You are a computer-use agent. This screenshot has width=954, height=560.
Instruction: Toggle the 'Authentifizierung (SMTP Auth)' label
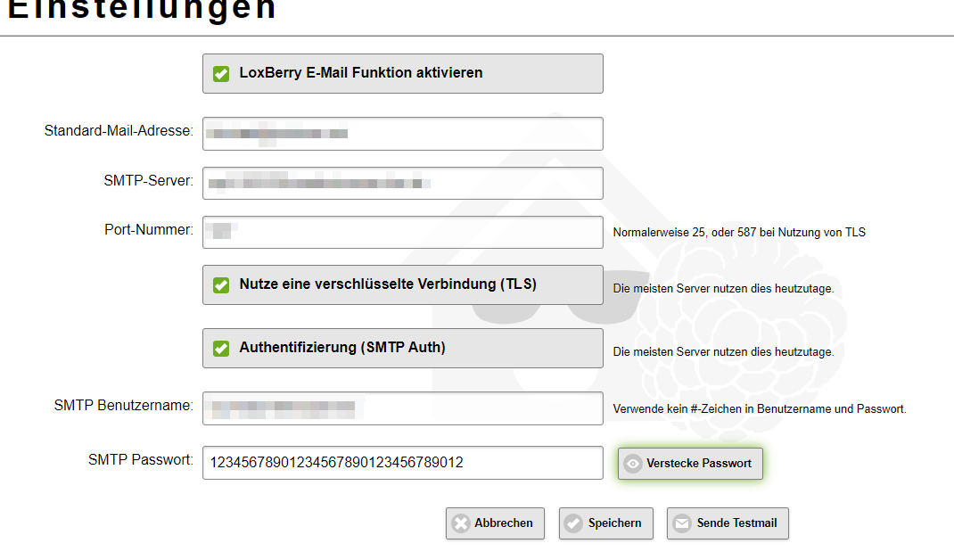[342, 349]
